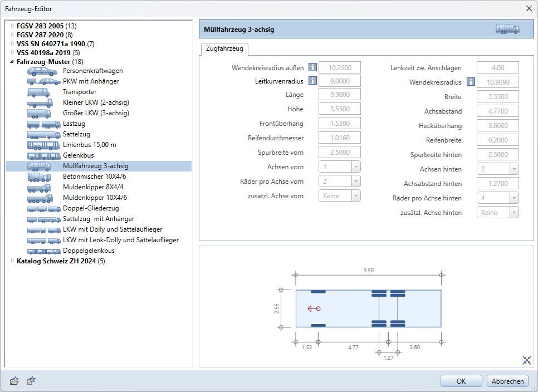Screen dimensions: 538x392
Task: Click the Müllfahrzeug 3-achsig tree icon
Action: click(39, 166)
